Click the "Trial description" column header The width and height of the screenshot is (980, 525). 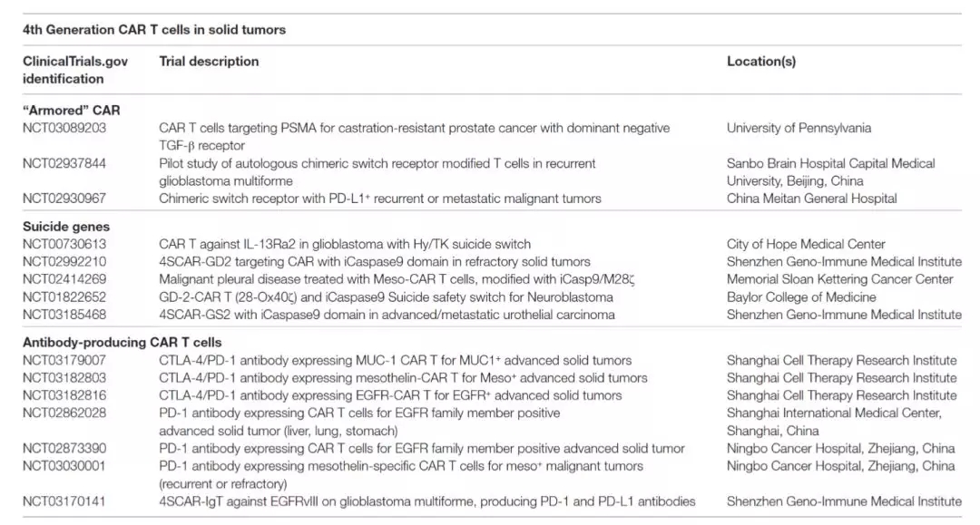coord(209,62)
